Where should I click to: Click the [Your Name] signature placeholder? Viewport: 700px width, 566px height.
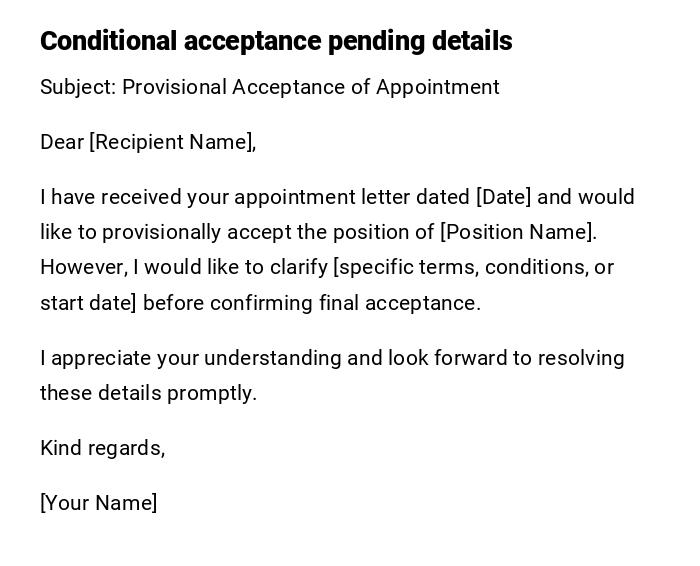[x=99, y=503]
